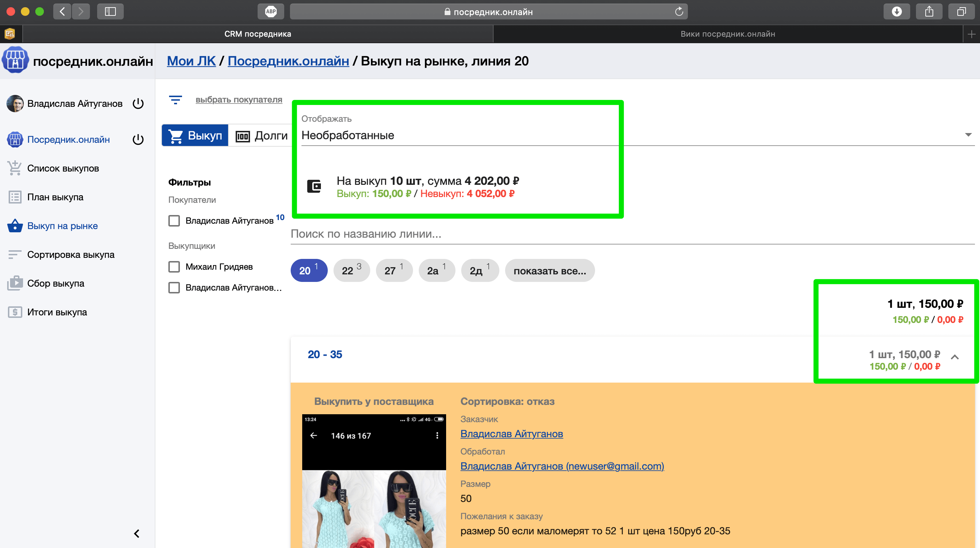Image resolution: width=980 pixels, height=548 pixels.
Task: Click выбрать покупателя link
Action: tap(239, 100)
